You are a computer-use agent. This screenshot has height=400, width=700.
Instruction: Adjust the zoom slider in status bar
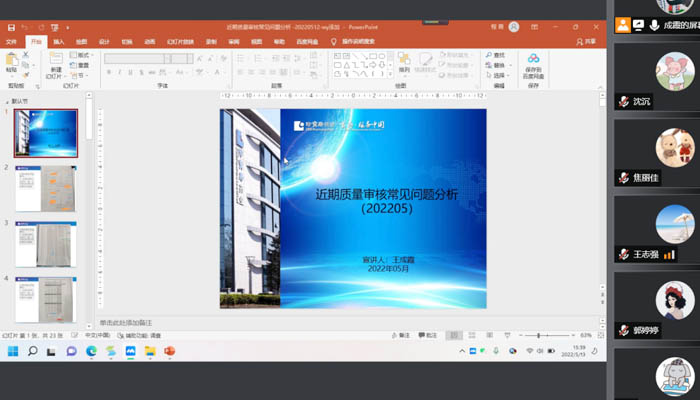tap(540, 336)
